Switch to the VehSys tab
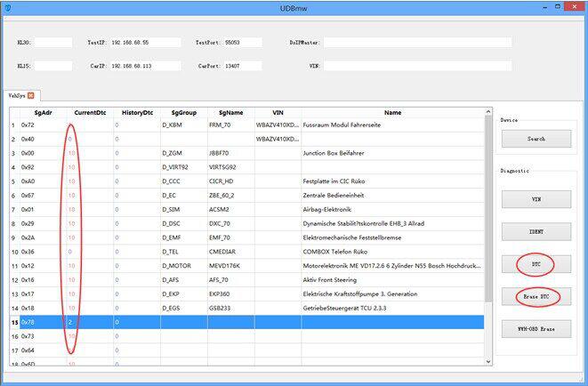588x386 pixels. [x=15, y=95]
